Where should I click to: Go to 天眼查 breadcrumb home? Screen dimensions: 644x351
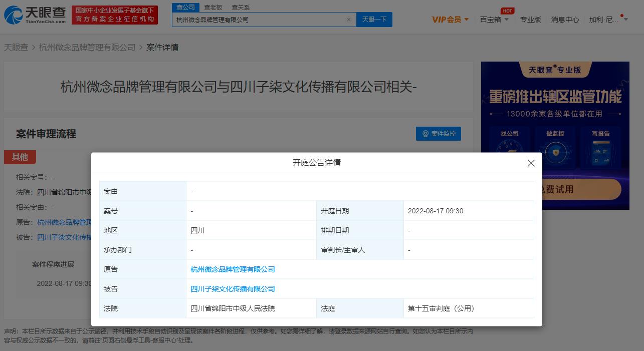click(x=16, y=47)
